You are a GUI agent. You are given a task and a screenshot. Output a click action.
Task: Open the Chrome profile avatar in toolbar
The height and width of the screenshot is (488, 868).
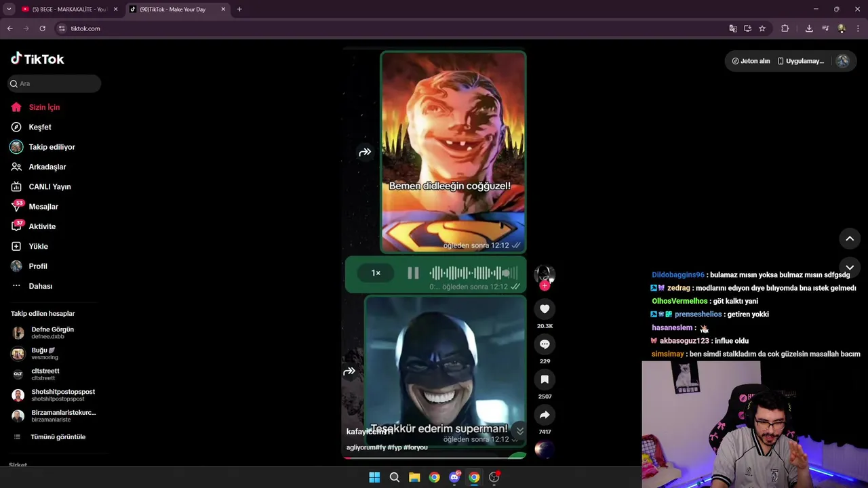click(x=842, y=28)
